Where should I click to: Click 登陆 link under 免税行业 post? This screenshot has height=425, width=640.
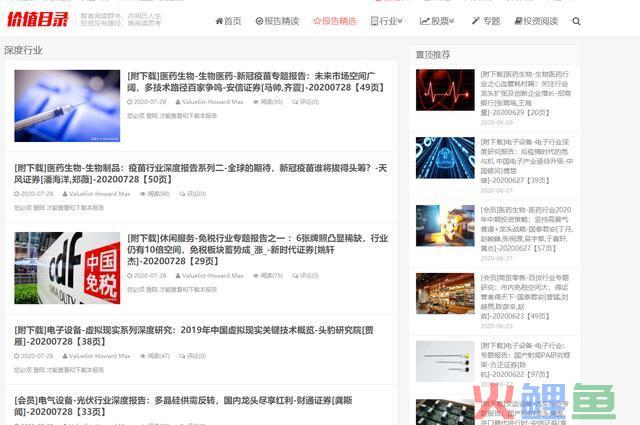(152, 289)
